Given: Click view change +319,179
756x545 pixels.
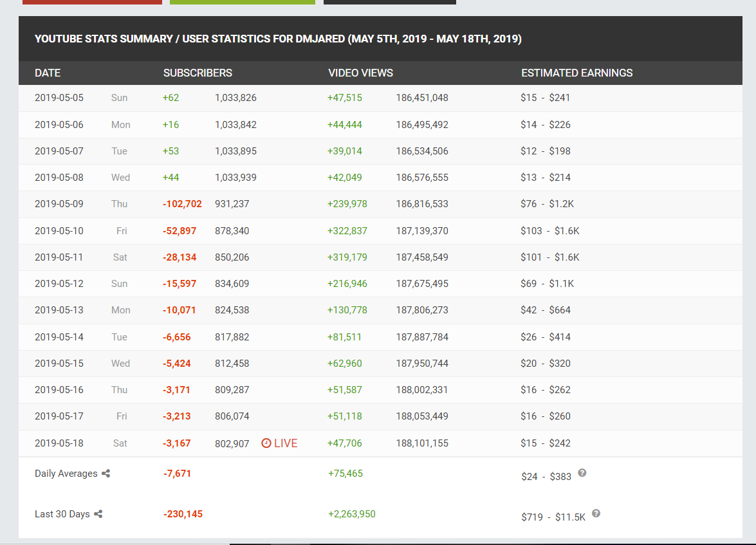Looking at the screenshot, I should [x=347, y=257].
